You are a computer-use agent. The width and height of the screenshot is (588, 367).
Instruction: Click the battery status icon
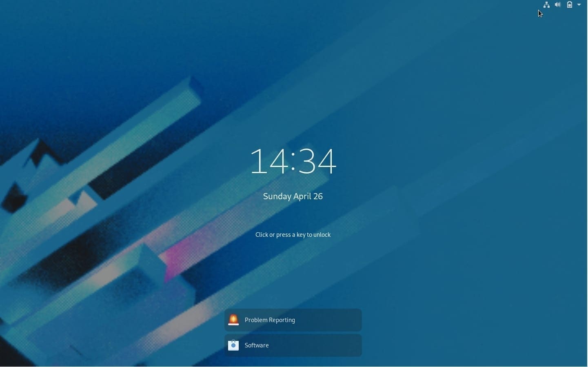click(x=570, y=5)
